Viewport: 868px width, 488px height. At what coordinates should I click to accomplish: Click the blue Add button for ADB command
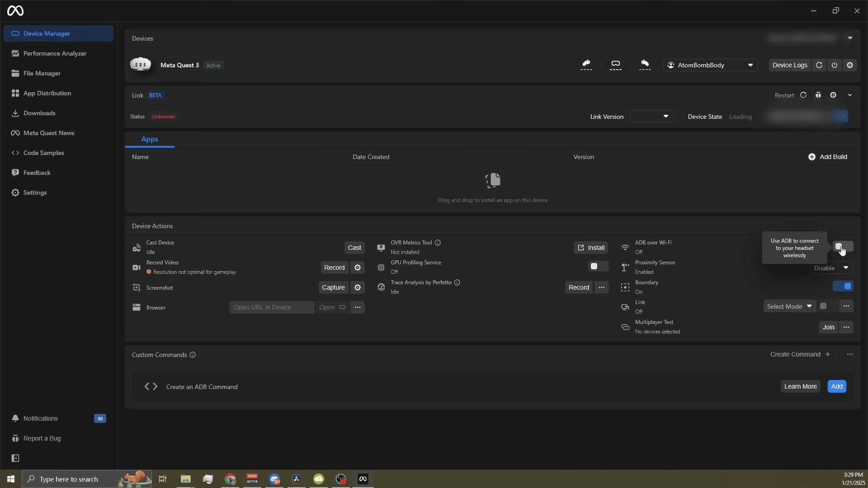(x=836, y=386)
